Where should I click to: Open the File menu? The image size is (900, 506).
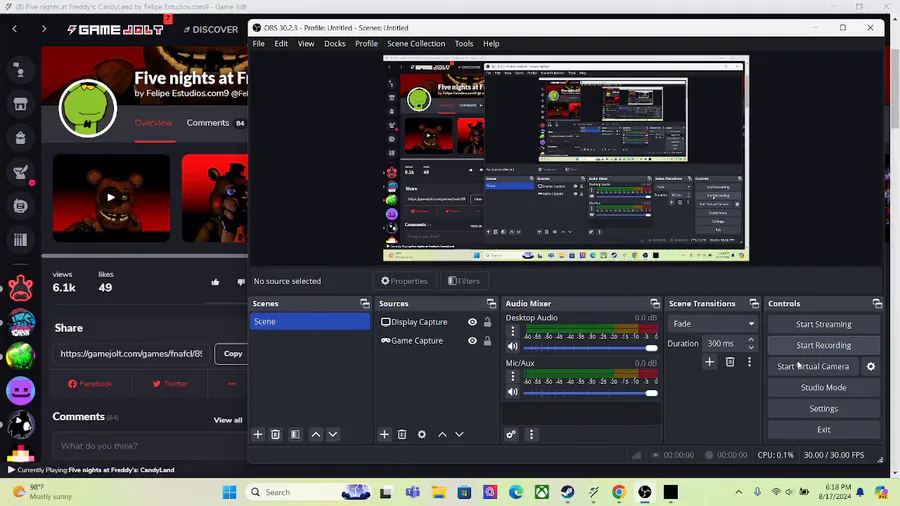coord(259,44)
